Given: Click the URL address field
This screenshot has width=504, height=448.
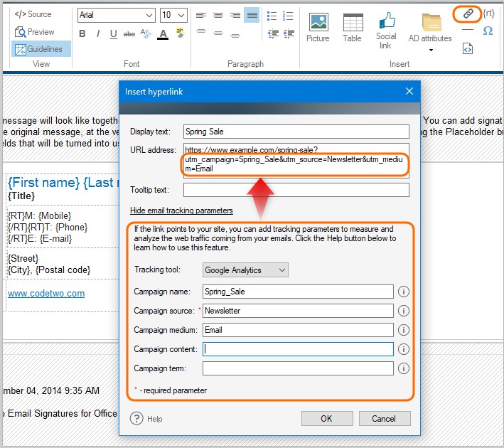Looking at the screenshot, I should (x=296, y=161).
